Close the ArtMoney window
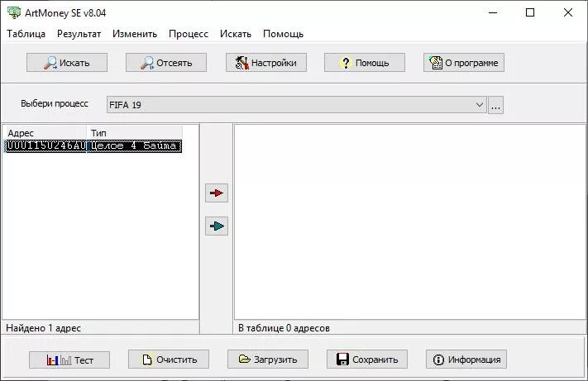This screenshot has height=381, width=588. [568, 12]
